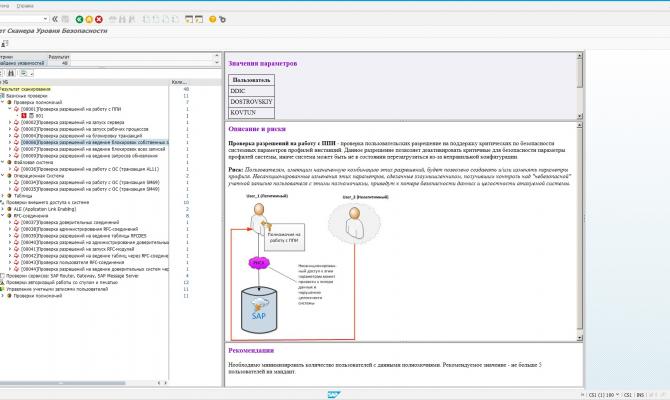Collapse the Проверки полномочий node under Базовые проверки
Screen dimensions: 670x400
[3, 103]
